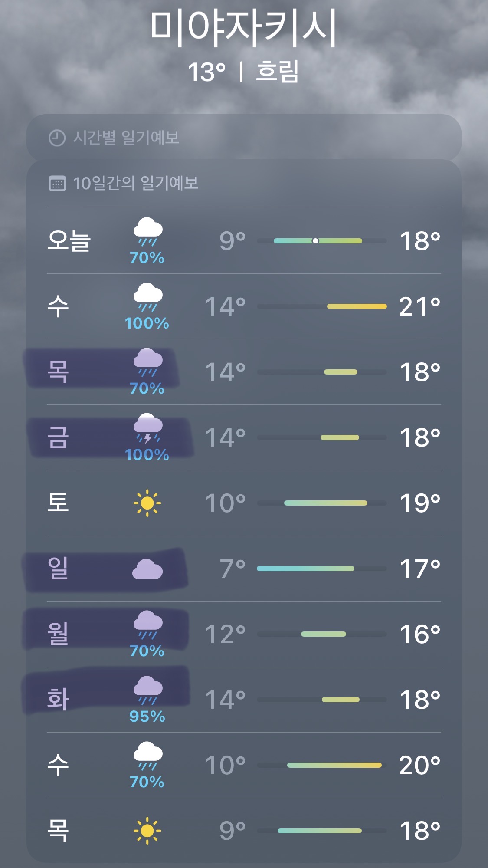The width and height of the screenshot is (488, 868).
Task: Select the yellow temperature bar for 21° day
Action: coord(357,306)
